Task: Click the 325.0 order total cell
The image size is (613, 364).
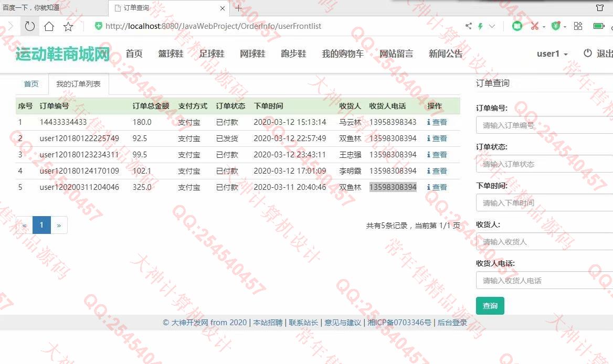Action: (142, 187)
